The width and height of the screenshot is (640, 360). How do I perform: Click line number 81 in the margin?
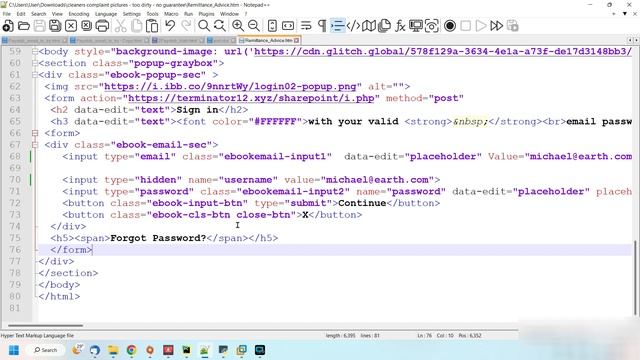click(x=15, y=308)
